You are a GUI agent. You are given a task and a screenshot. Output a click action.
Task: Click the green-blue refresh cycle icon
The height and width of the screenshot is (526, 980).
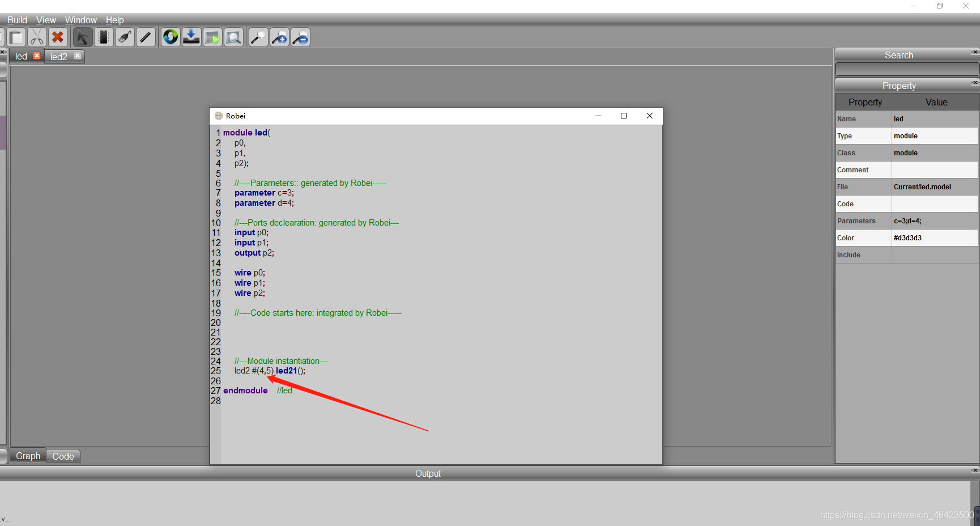(171, 37)
